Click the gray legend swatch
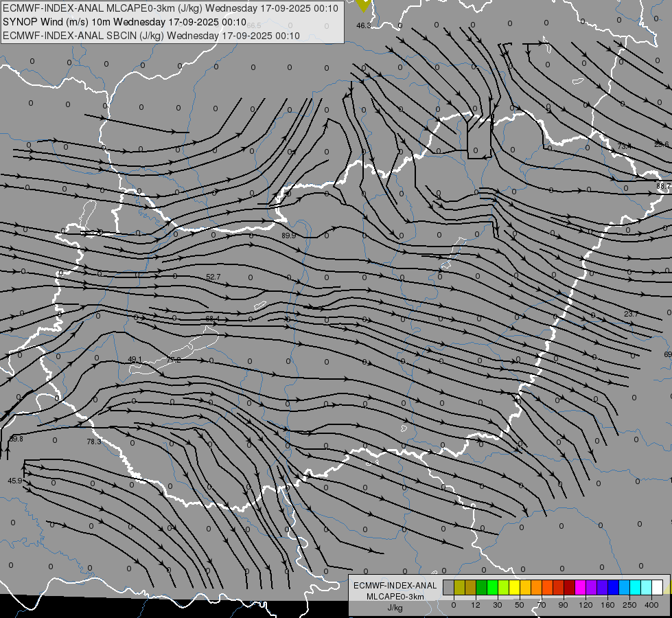 click(x=449, y=587)
